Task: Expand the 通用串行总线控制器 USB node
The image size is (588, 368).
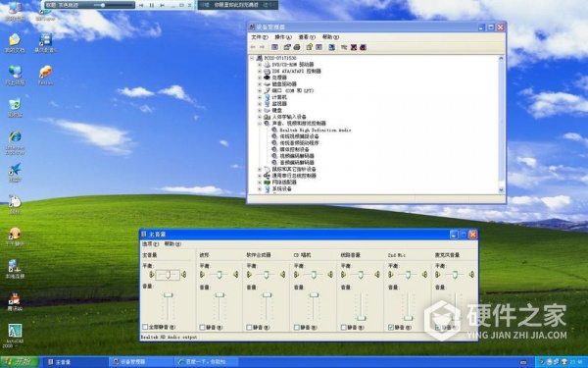Action: (260, 176)
